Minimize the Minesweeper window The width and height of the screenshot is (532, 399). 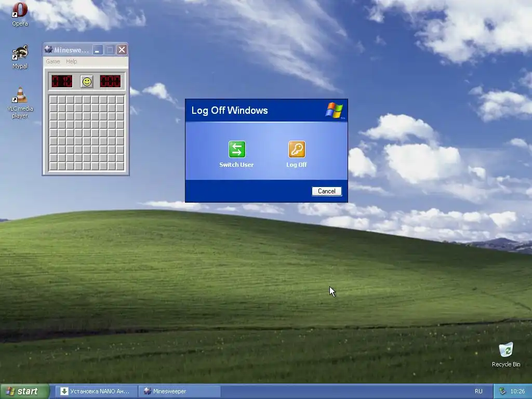coord(98,50)
